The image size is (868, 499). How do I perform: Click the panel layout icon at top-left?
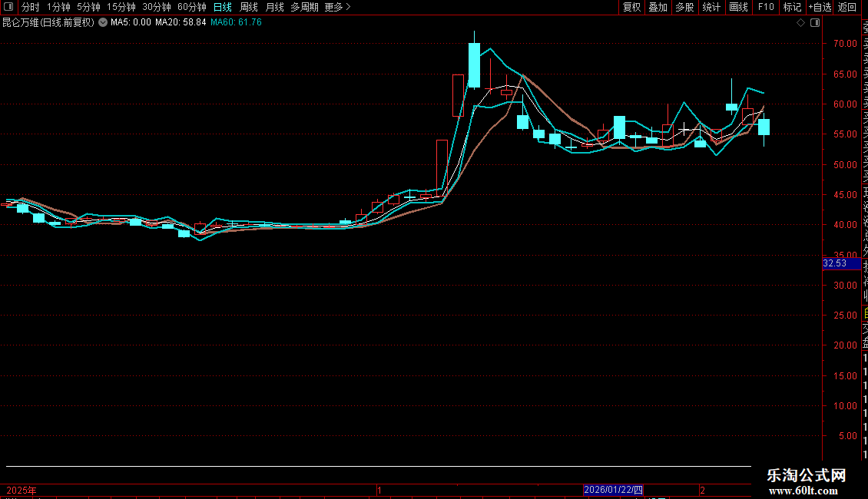[8, 7]
